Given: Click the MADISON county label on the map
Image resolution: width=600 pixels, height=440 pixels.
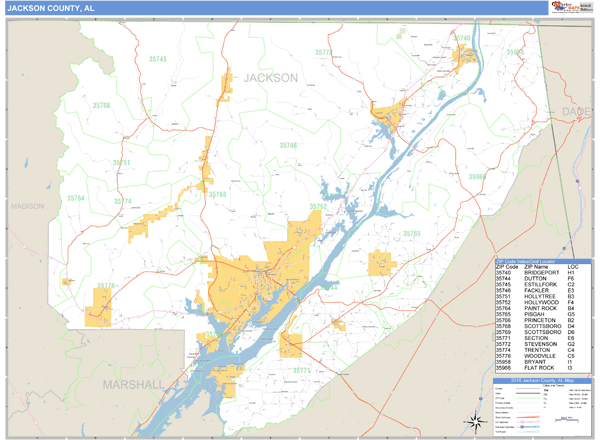Looking at the screenshot, I should click(28, 206).
